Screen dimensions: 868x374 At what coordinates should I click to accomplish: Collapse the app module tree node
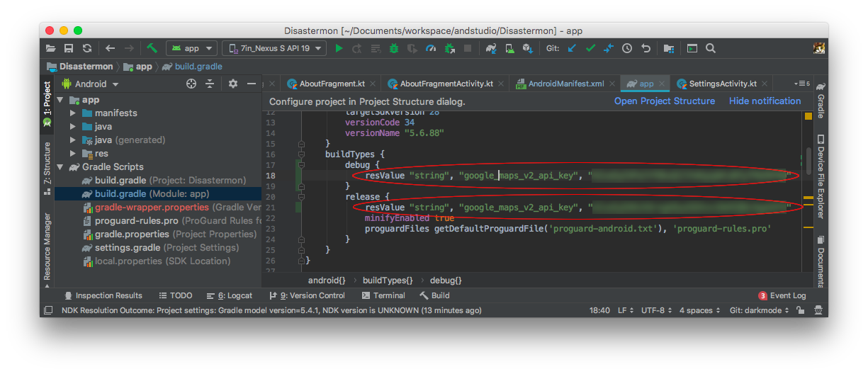pyautogui.click(x=60, y=100)
